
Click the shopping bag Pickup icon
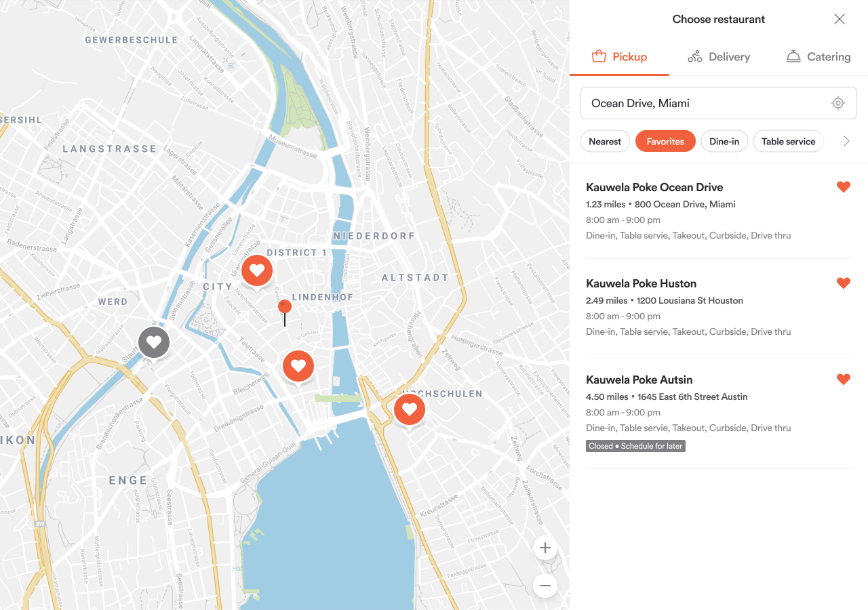point(599,56)
